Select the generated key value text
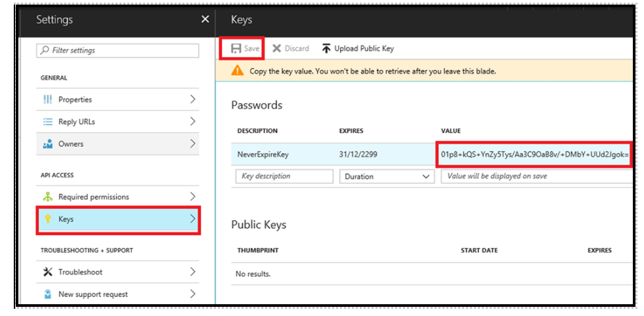This screenshot has width=644, height=316. point(535,155)
